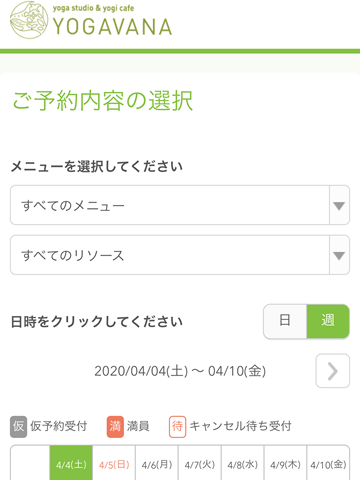The image size is (360, 480).
Task: Open the すべてのリソース dropdown
Action: (x=180, y=255)
